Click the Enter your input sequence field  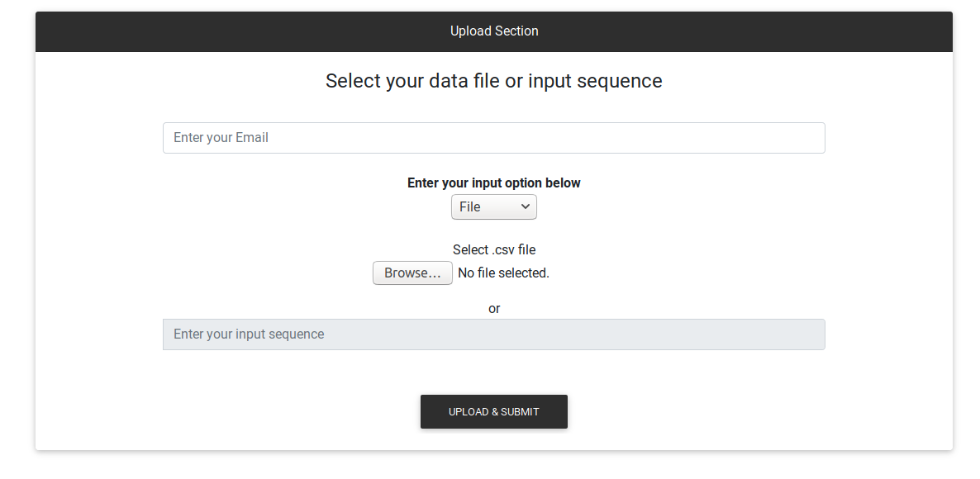pyautogui.click(x=493, y=334)
